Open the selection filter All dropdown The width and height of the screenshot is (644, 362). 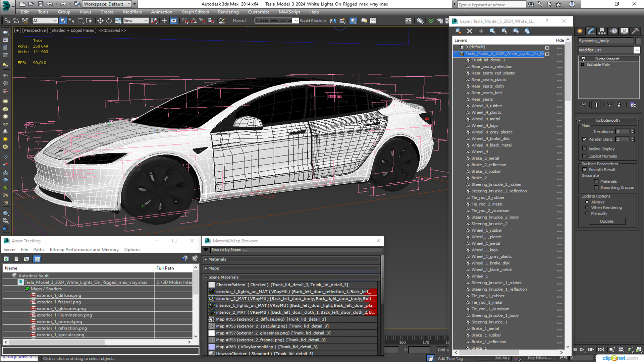45,21
